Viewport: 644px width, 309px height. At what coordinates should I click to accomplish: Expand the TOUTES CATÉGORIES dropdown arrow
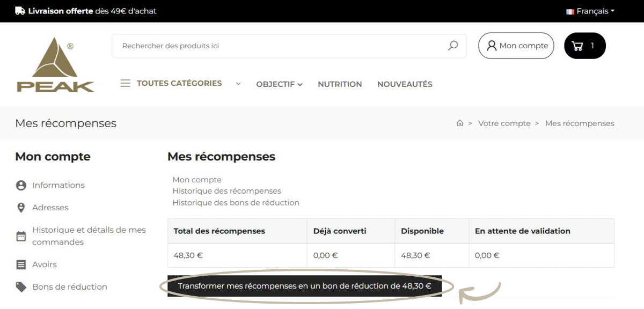[238, 84]
